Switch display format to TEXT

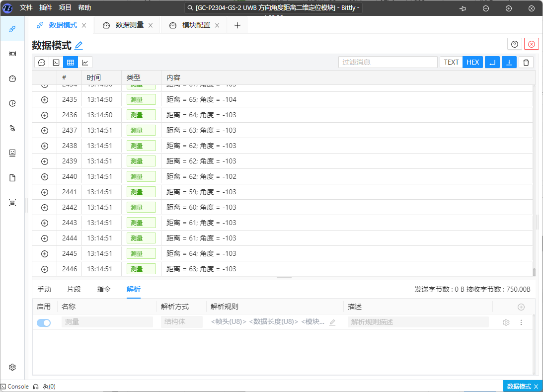(451, 62)
